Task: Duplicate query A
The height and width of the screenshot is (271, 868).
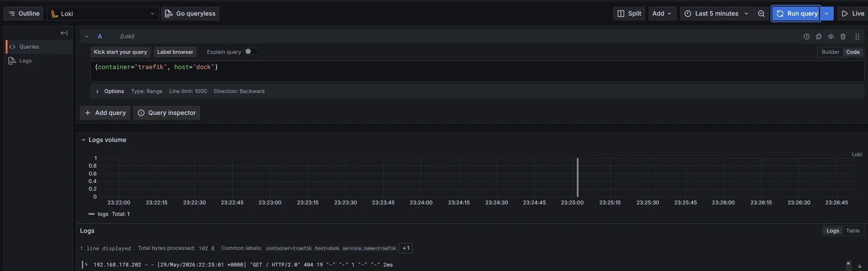Action: point(819,36)
